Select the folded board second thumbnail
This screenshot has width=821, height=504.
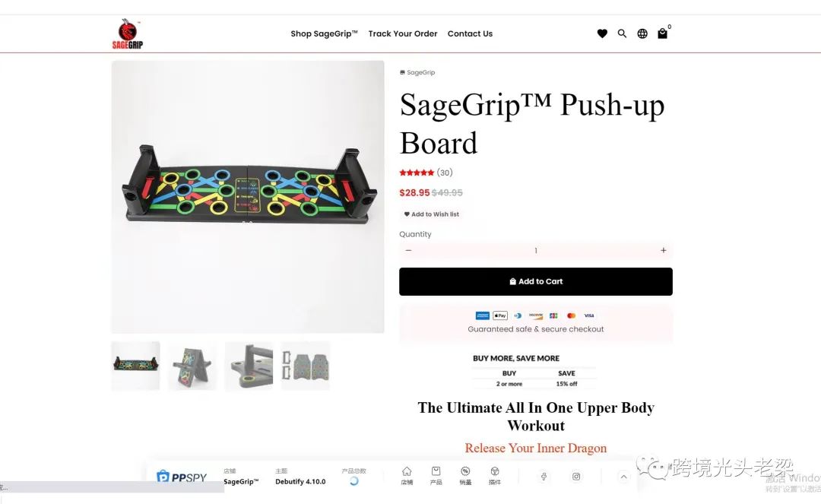pos(192,366)
